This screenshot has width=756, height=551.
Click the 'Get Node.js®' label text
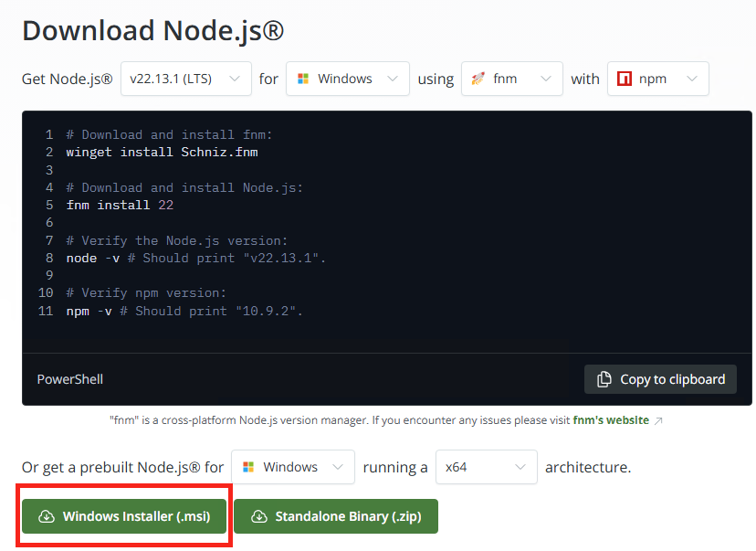67,79
